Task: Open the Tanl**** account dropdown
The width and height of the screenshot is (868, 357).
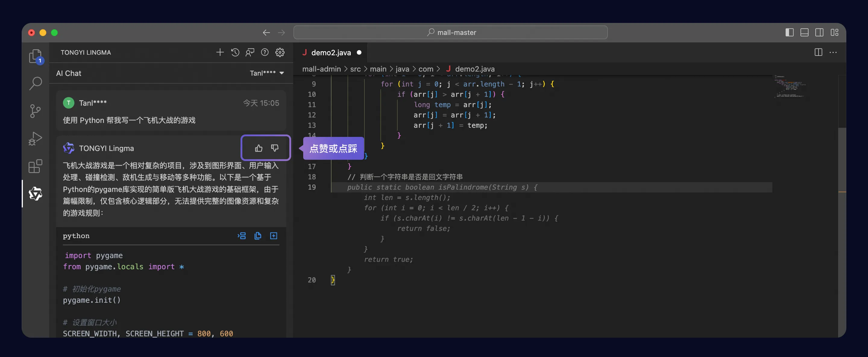Action: point(266,73)
